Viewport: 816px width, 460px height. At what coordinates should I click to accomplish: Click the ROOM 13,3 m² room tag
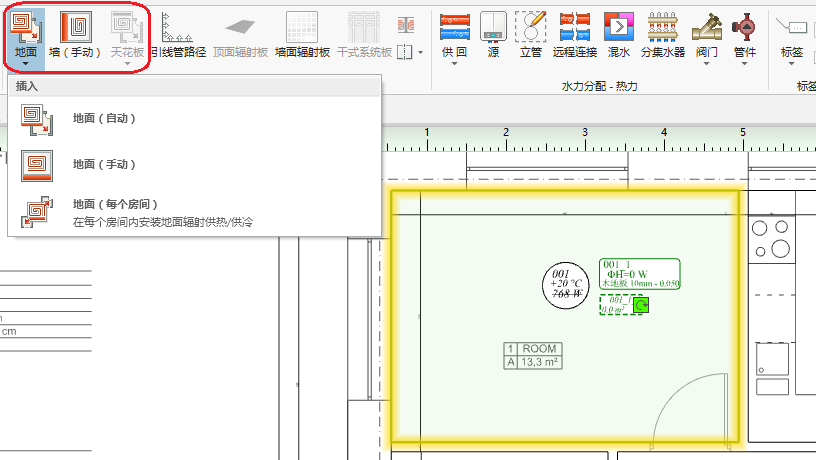[533, 356]
